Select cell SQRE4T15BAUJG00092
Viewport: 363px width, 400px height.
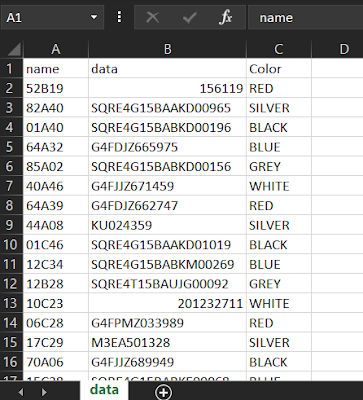tap(167, 284)
